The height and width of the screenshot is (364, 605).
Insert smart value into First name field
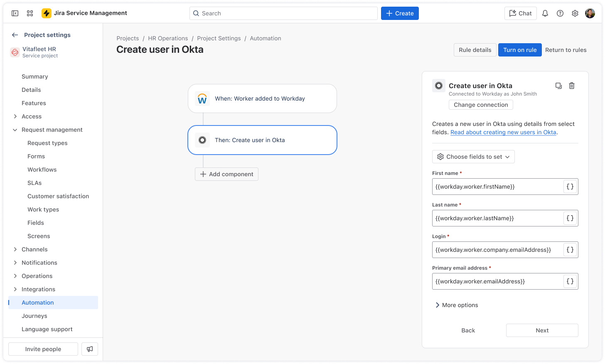(x=570, y=186)
